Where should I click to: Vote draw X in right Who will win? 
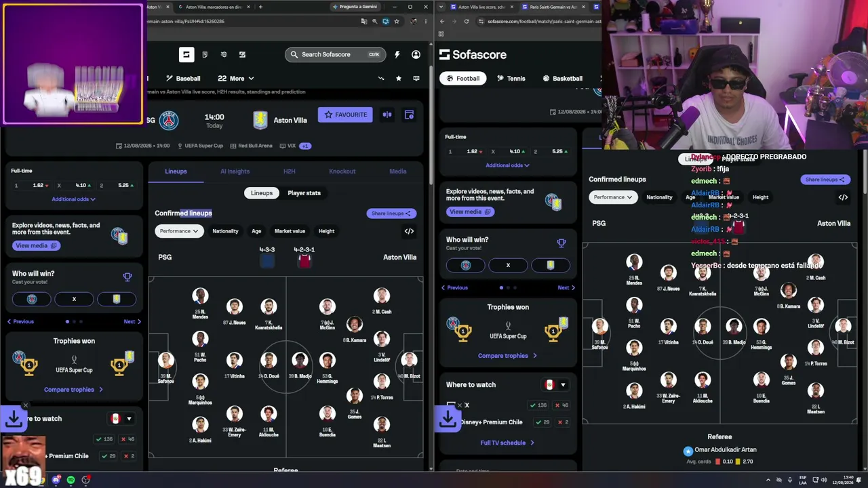(x=508, y=265)
